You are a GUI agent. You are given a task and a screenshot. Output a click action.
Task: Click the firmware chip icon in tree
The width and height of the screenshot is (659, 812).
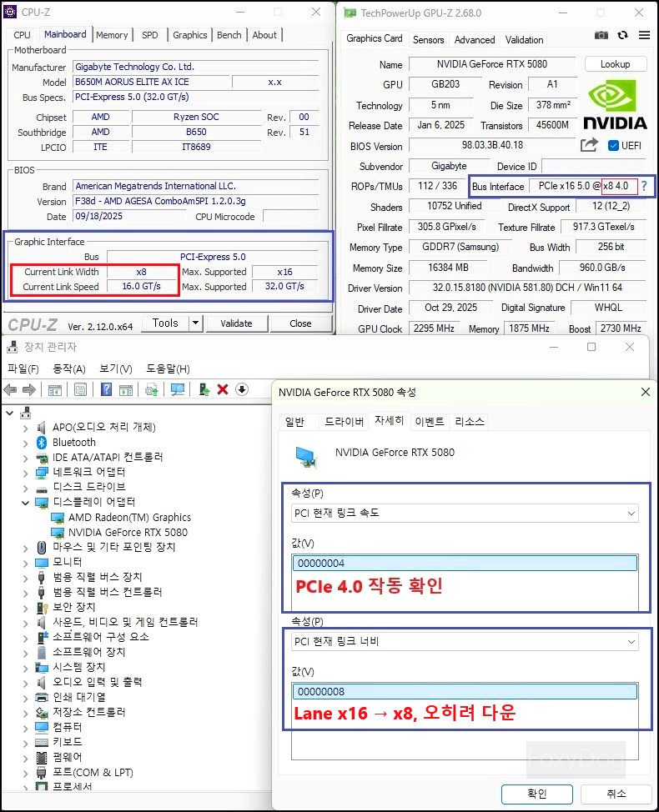[42, 757]
